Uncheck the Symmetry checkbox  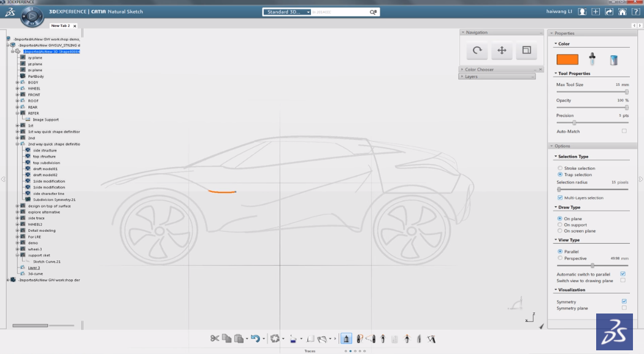(624, 301)
